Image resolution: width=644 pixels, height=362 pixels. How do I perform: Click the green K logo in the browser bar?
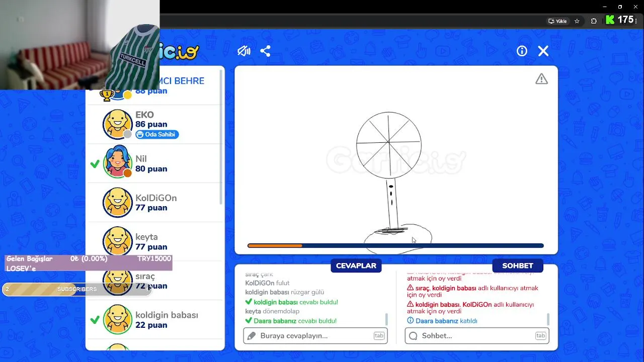(x=610, y=20)
